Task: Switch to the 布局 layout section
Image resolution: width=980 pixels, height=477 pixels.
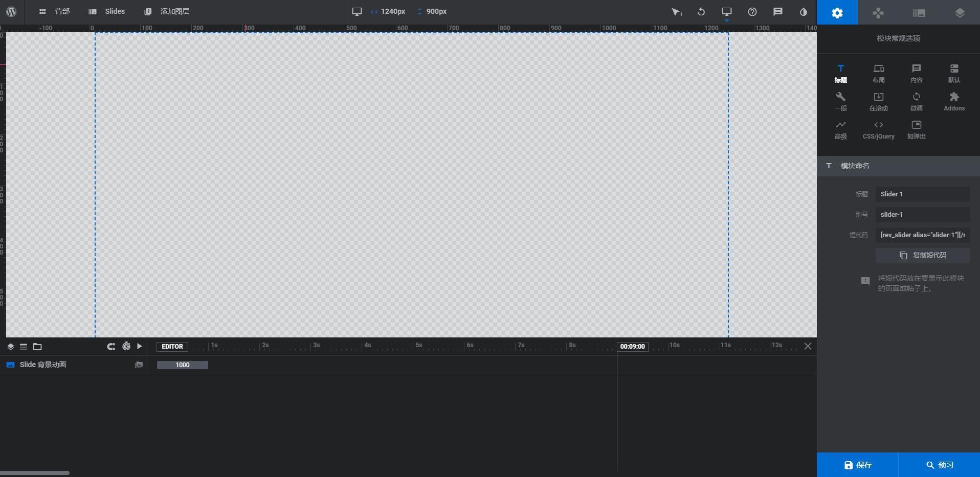Action: click(878, 73)
